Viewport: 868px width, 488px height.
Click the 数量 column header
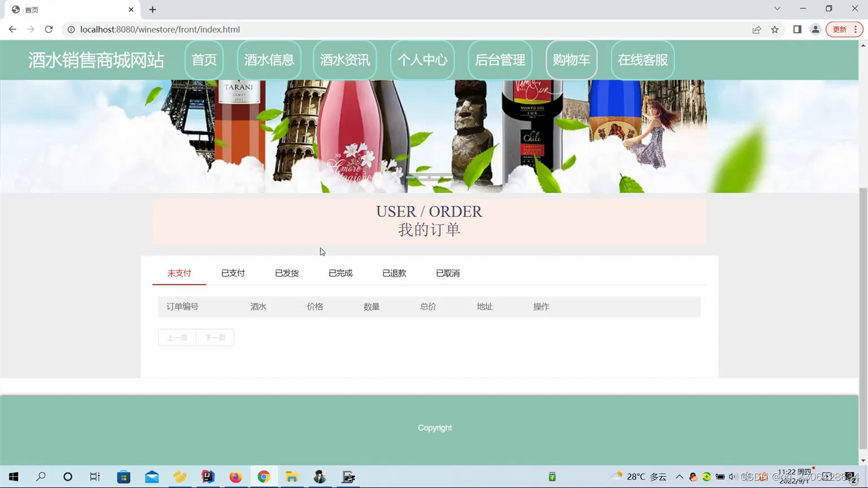(x=371, y=307)
